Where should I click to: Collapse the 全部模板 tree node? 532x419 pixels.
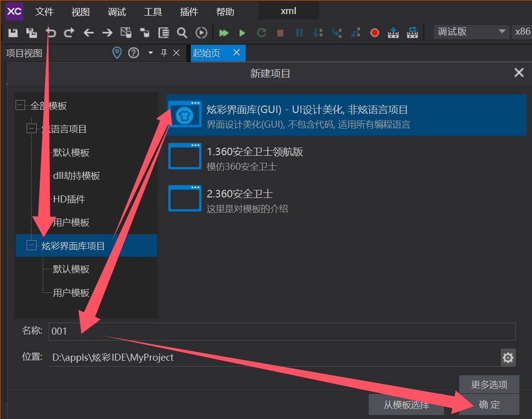[21, 105]
